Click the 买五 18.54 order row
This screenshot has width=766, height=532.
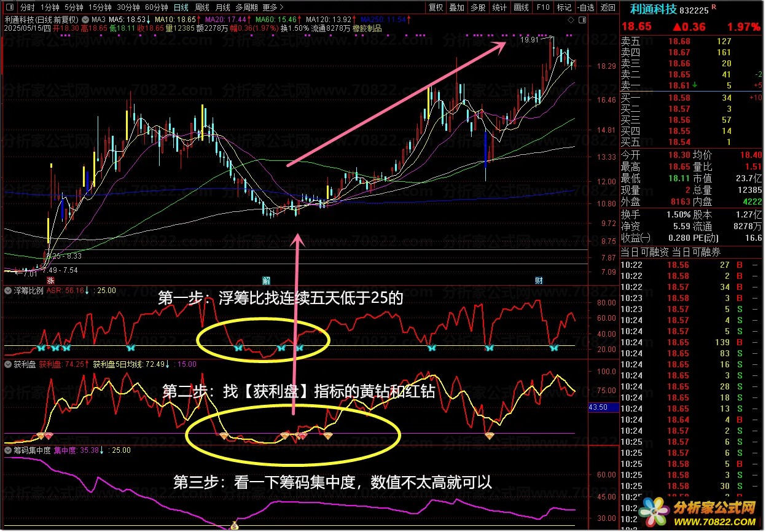(x=692, y=142)
